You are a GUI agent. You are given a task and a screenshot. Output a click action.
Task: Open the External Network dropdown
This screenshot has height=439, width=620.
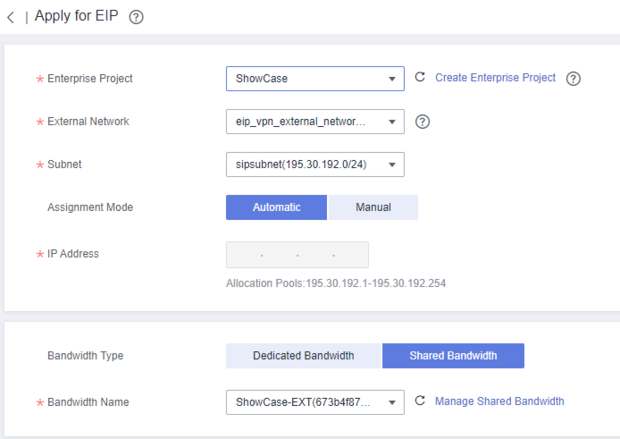(315, 122)
